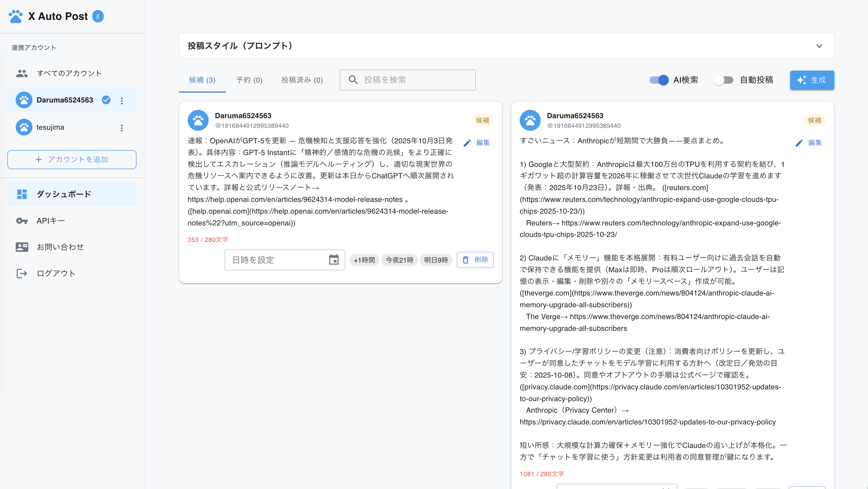
Task: Click 削除 on the OpenAI GPT-5 post
Action: (475, 260)
